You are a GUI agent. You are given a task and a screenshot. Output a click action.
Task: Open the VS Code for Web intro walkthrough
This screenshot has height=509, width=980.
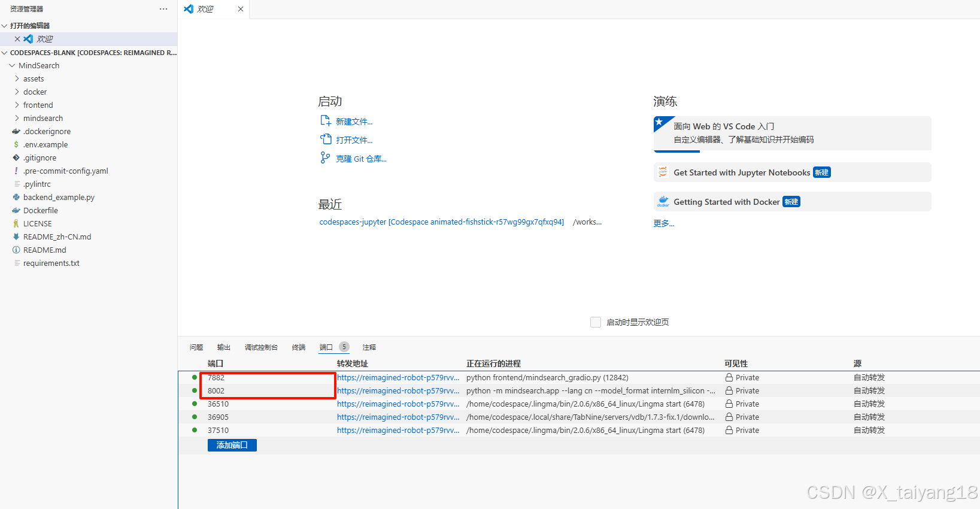click(792, 133)
